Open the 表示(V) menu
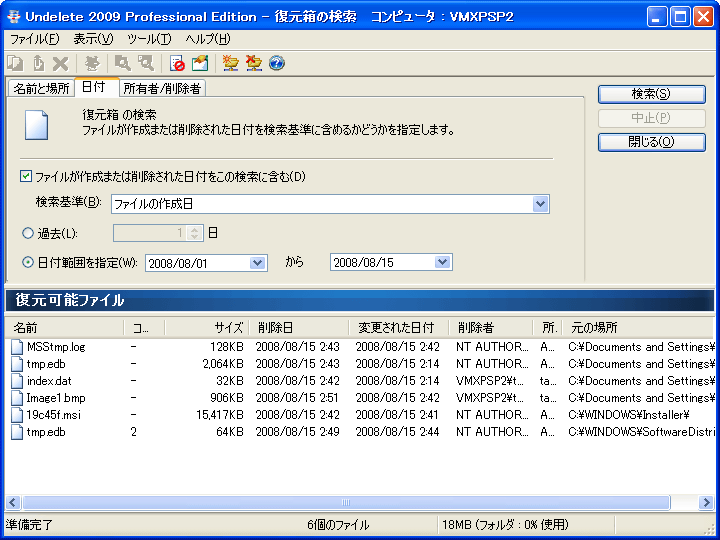This screenshot has width=720, height=540. coord(93,39)
